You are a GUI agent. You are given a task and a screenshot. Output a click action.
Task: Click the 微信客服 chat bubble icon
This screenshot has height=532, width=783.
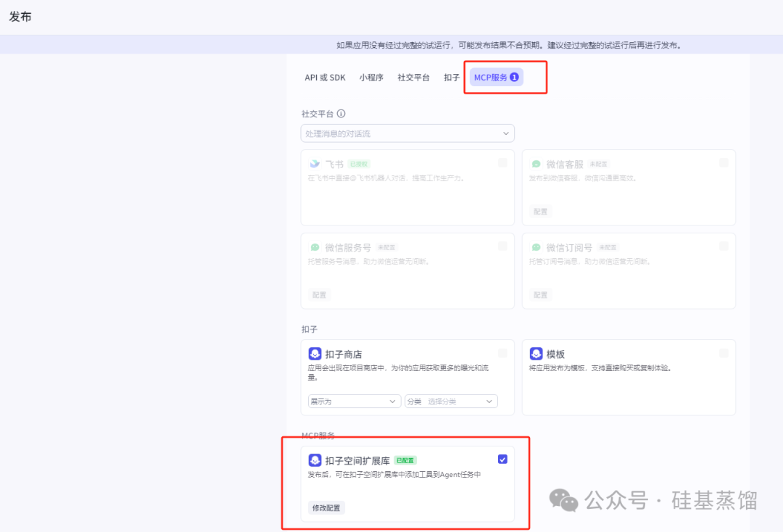pos(536,164)
